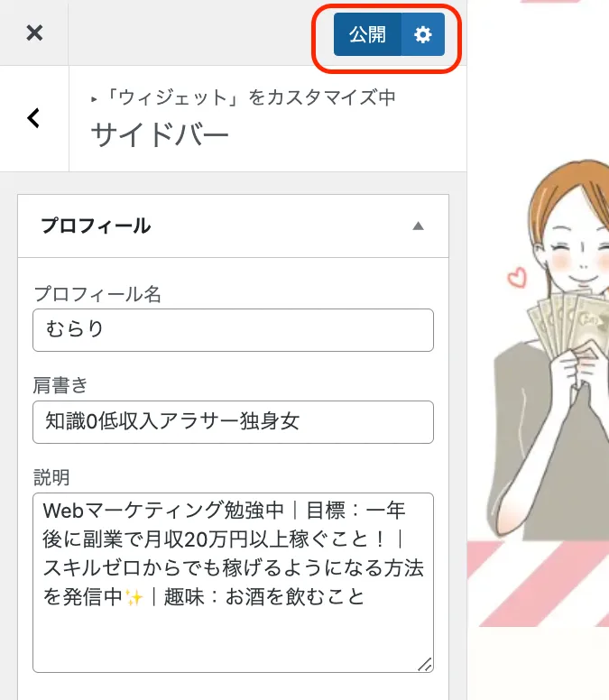Click the small triangle before 「ウィジェット」
Viewport: 609px width, 700px height.
94,99
